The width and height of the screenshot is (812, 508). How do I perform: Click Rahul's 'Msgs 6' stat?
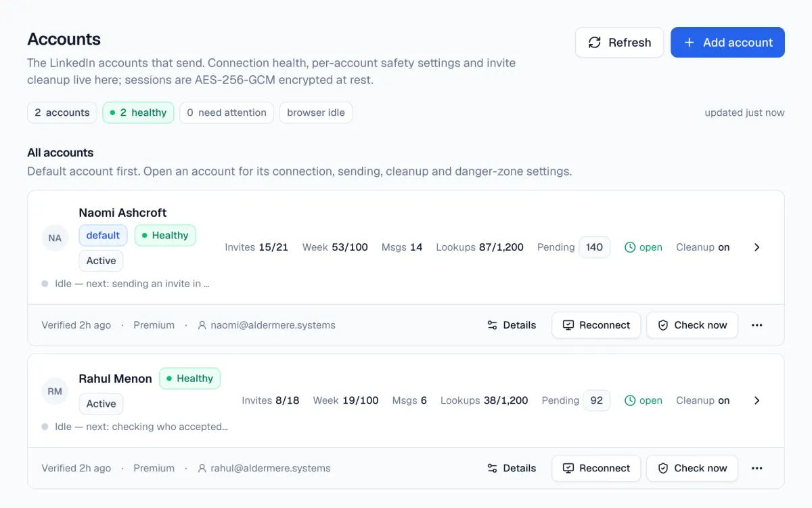(409, 400)
